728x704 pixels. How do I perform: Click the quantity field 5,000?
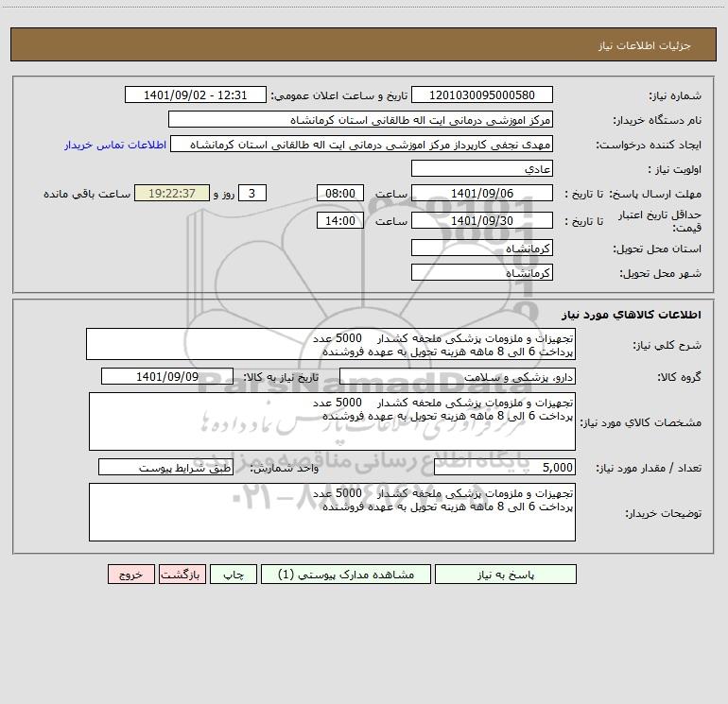pos(505,468)
